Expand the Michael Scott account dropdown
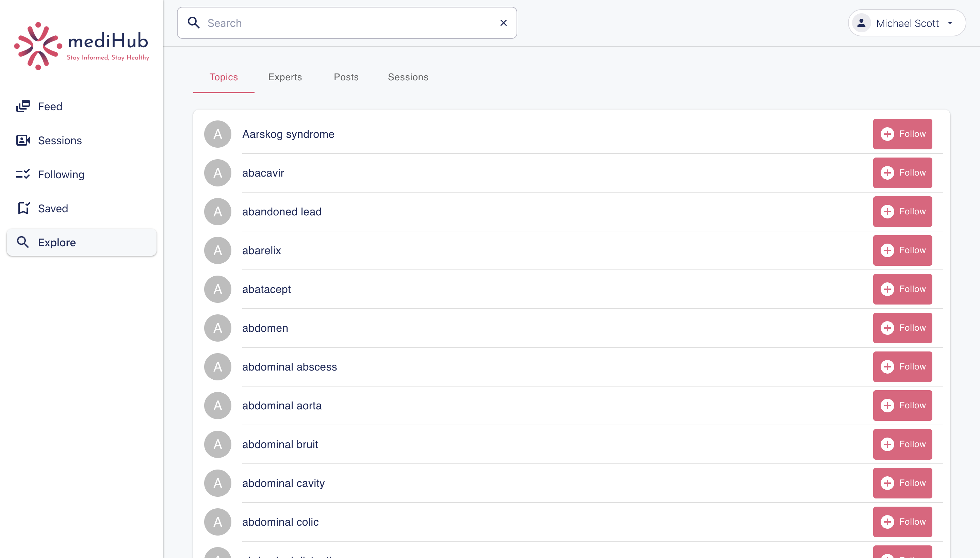The image size is (980, 558). [x=950, y=23]
